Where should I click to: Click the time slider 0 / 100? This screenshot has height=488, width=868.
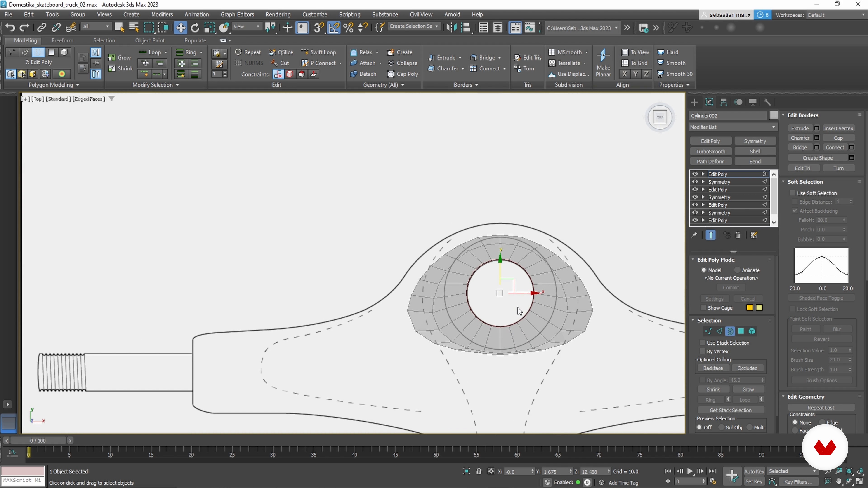click(x=38, y=441)
